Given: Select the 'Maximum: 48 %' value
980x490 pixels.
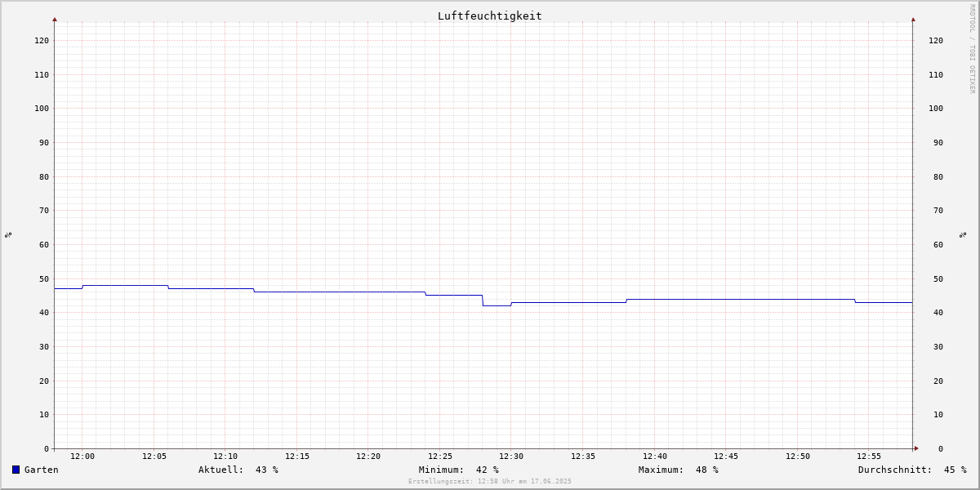Looking at the screenshot, I should click(x=679, y=470).
